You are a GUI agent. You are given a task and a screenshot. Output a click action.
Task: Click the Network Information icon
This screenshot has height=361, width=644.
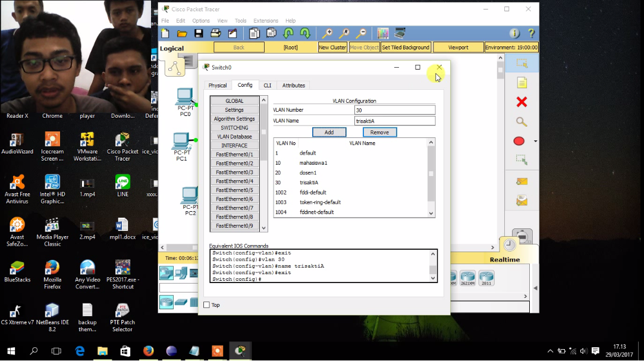[x=514, y=33]
